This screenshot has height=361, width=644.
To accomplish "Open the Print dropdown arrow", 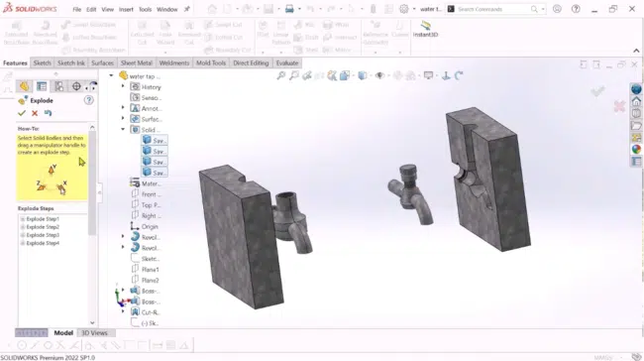I will coord(299,9).
